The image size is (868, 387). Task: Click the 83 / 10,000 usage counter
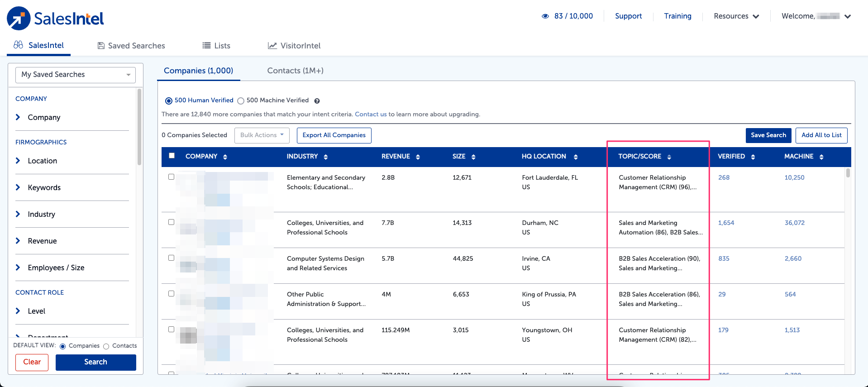click(573, 16)
